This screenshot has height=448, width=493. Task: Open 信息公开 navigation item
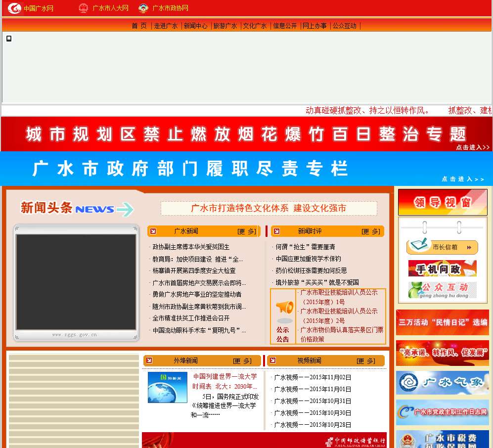[285, 26]
